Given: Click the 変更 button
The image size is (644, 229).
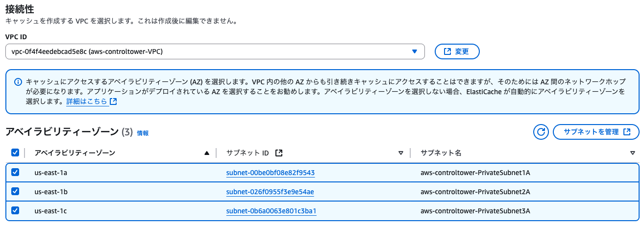Looking at the screenshot, I should click(x=457, y=51).
